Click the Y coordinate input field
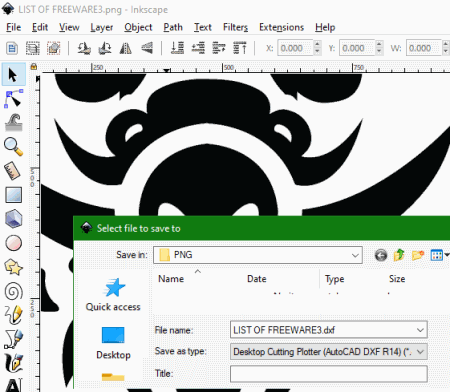 click(x=357, y=48)
